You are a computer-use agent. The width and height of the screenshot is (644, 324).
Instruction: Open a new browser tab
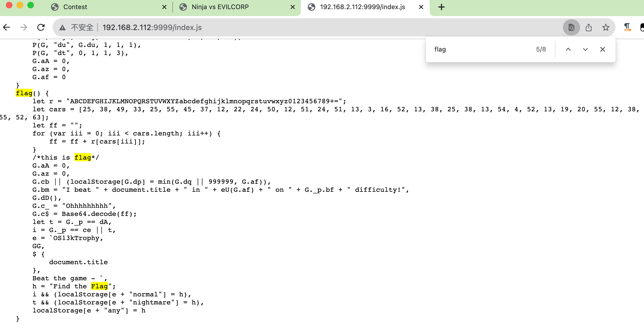point(442,7)
